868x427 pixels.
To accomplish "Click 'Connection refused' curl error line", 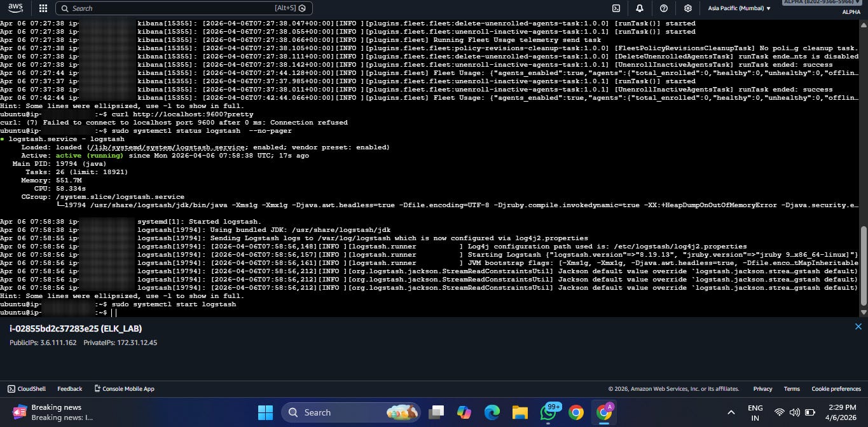I will tap(174, 123).
